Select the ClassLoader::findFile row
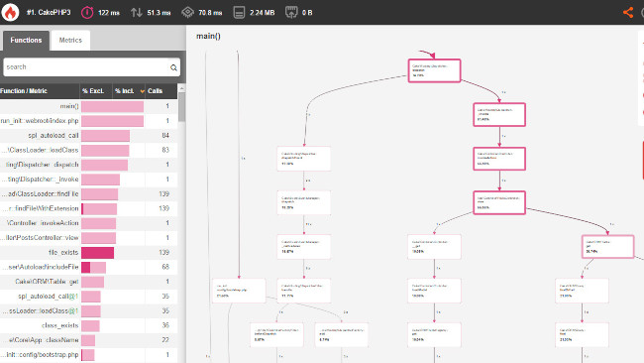The width and height of the screenshot is (644, 363). click(x=89, y=194)
